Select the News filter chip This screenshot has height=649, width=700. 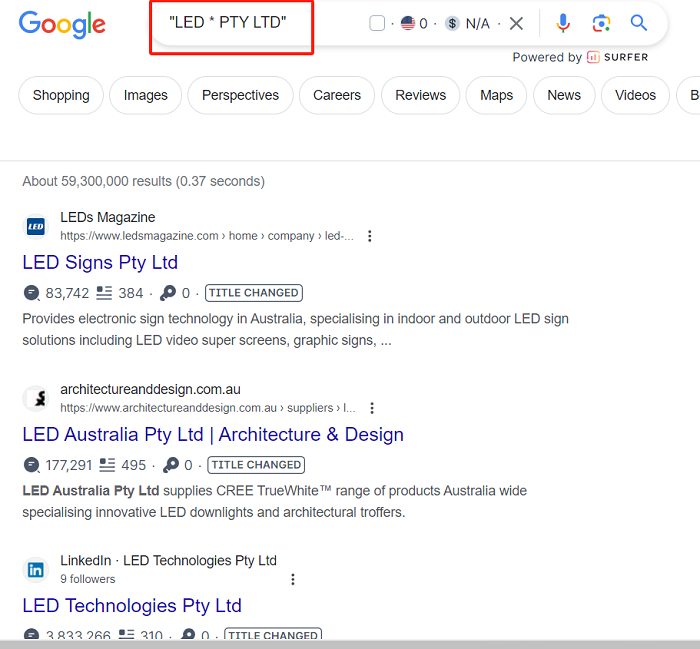click(564, 95)
